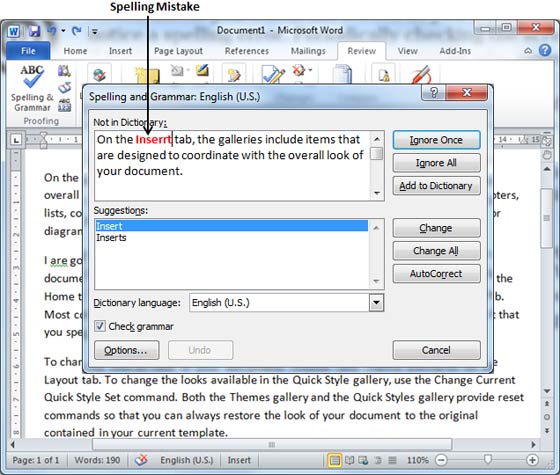The width and height of the screenshot is (560, 475).
Task: Click the Word Count icon in Proofing
Action: coord(64,105)
